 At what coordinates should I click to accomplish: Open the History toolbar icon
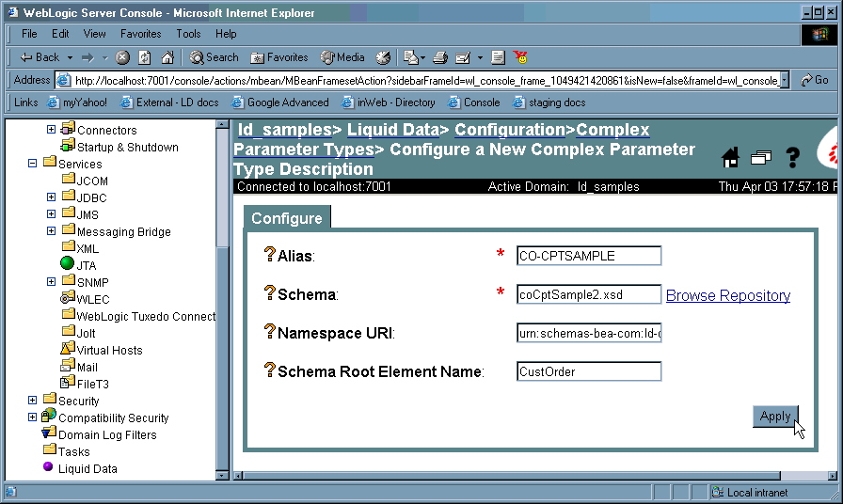(x=383, y=57)
